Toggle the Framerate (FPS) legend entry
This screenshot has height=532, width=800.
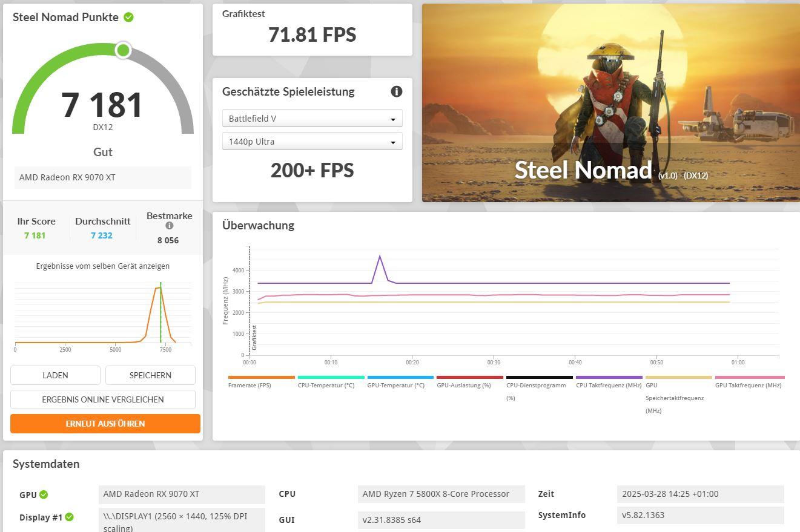[261, 382]
